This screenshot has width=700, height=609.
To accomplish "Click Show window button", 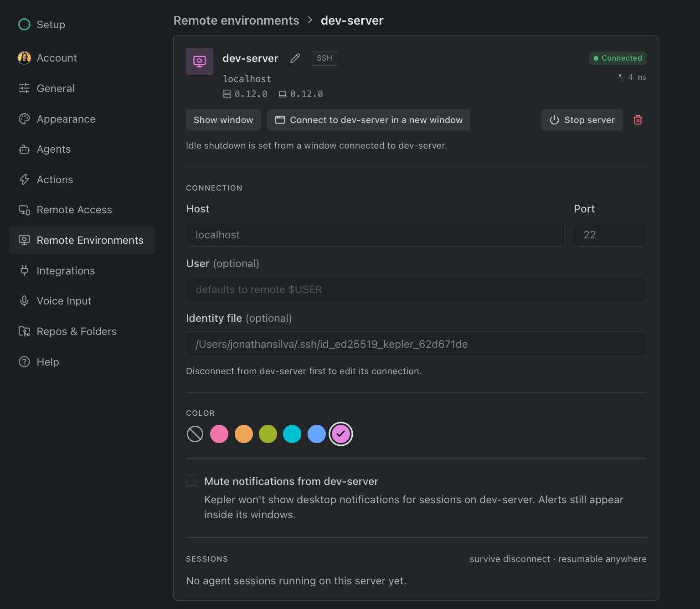I will (223, 120).
